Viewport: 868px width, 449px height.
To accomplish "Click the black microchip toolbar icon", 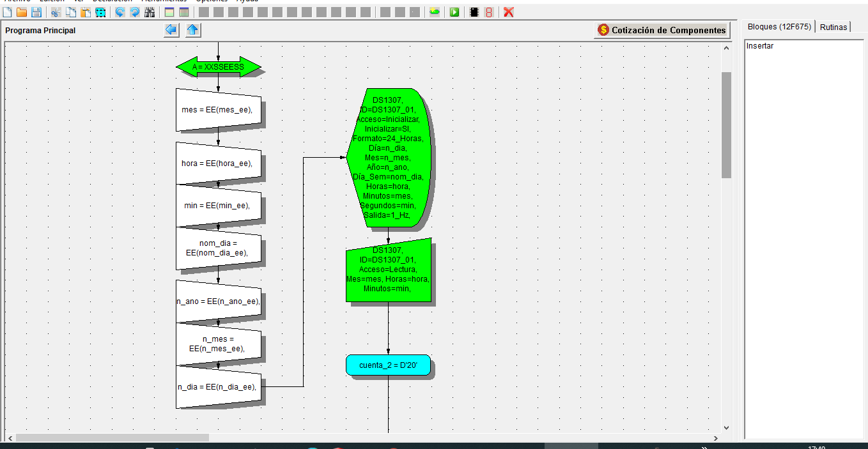I will 474,12.
